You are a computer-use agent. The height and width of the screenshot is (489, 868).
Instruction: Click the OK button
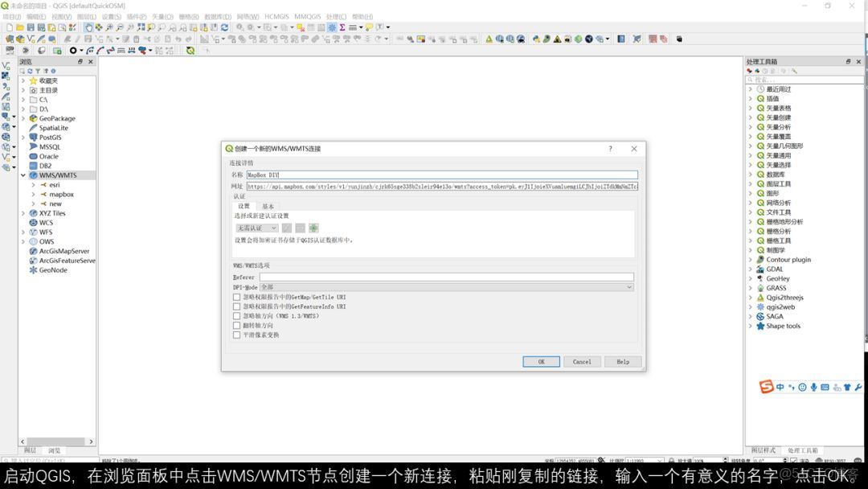point(541,361)
